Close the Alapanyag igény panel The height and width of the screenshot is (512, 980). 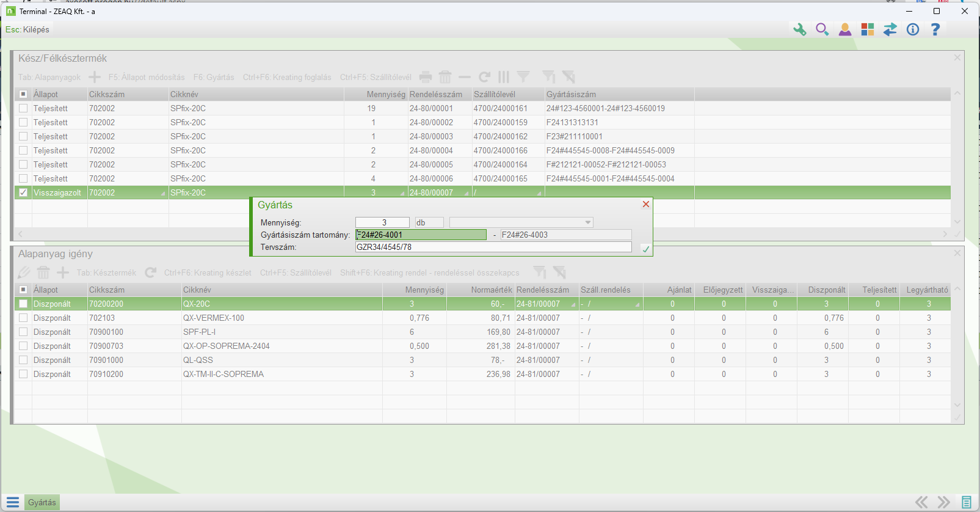click(x=957, y=253)
